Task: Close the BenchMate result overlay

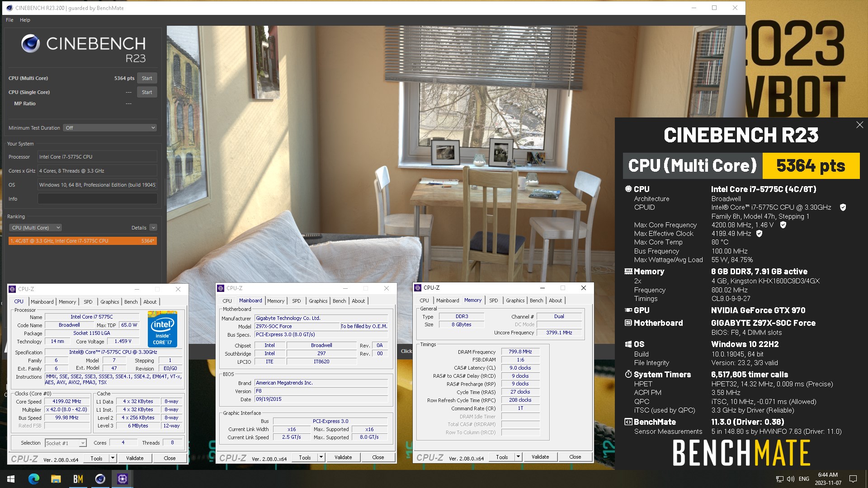Action: 859,125
